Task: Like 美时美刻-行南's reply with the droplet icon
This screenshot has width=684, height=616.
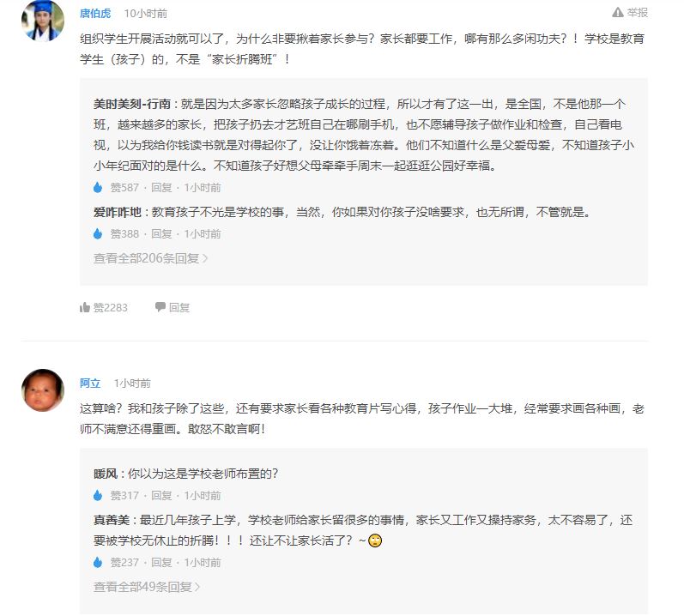Action: coord(98,187)
